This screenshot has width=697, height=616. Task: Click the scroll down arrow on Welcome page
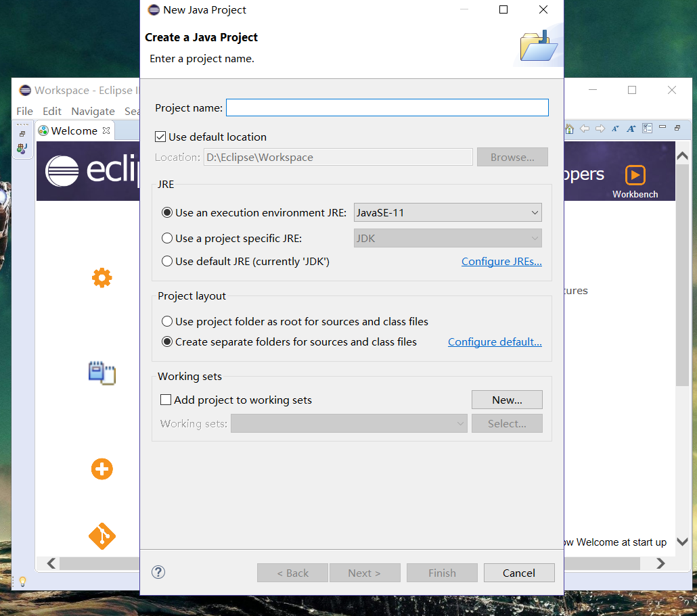click(x=682, y=542)
